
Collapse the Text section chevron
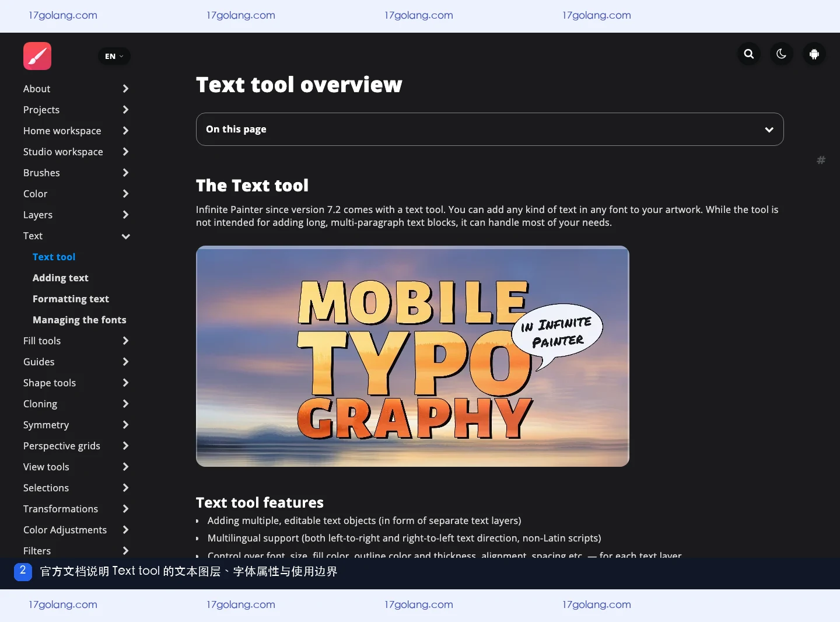click(125, 236)
